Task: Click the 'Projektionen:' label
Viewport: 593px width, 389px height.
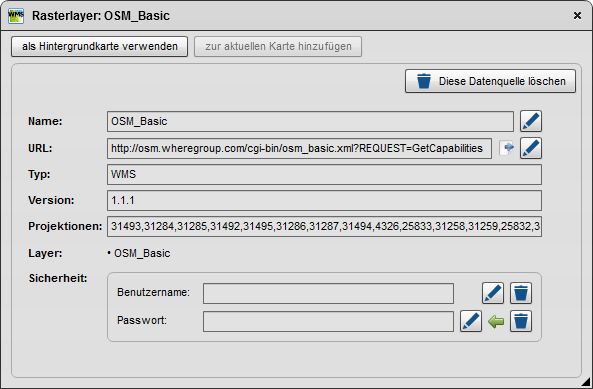Action: (x=65, y=226)
